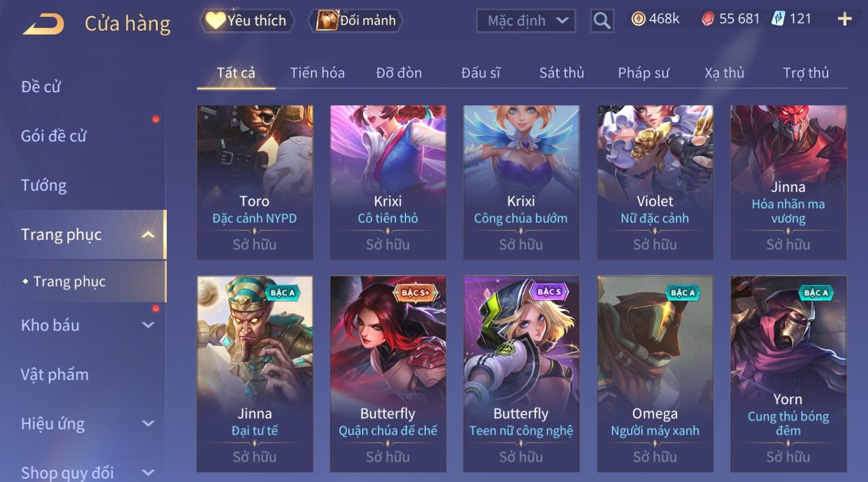Click the golden back arrow icon
The height and width of the screenshot is (482, 868).
(43, 24)
